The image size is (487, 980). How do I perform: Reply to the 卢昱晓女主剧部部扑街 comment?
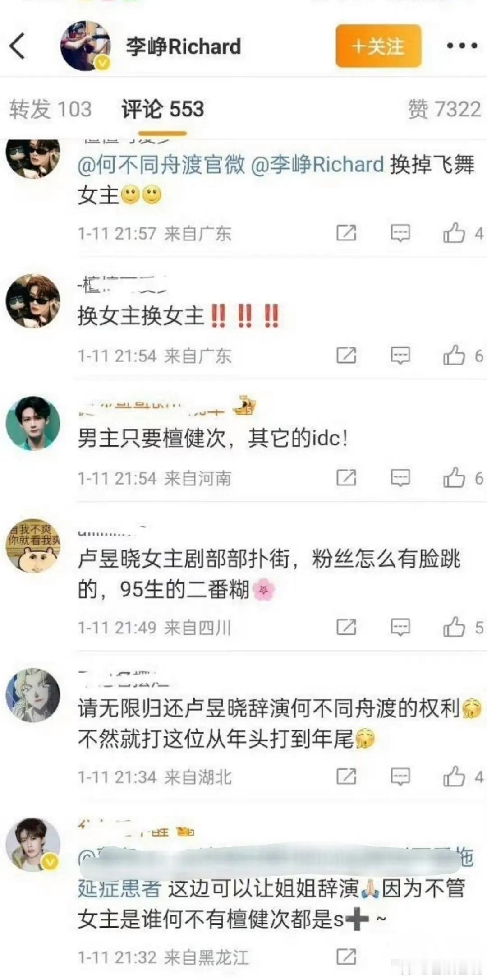(x=400, y=627)
